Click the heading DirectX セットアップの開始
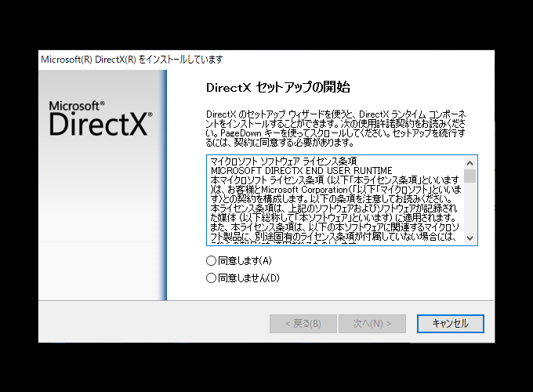This screenshot has height=392, width=533. coord(277,87)
